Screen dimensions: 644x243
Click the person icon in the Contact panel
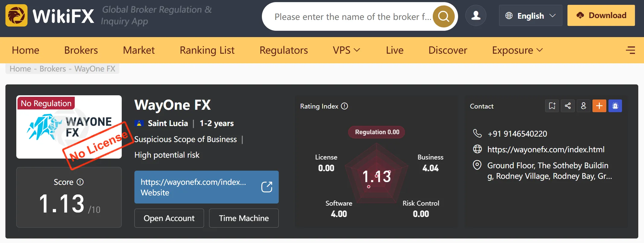(x=583, y=106)
